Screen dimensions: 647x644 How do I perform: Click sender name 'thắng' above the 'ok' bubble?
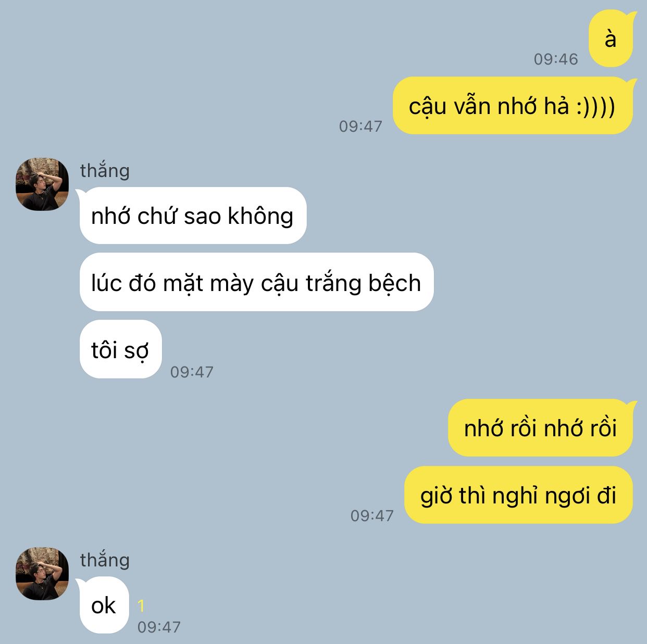click(x=105, y=560)
